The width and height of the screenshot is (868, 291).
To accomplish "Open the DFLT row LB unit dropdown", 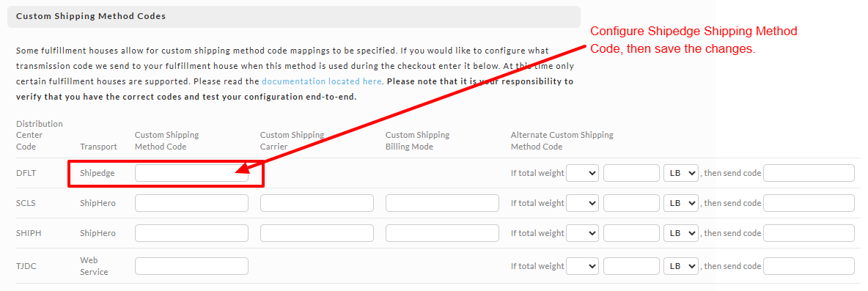I will pos(681,173).
